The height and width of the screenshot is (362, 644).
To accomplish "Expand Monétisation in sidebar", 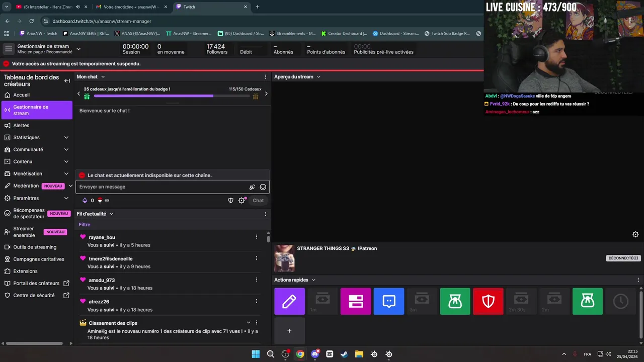I will (x=66, y=173).
